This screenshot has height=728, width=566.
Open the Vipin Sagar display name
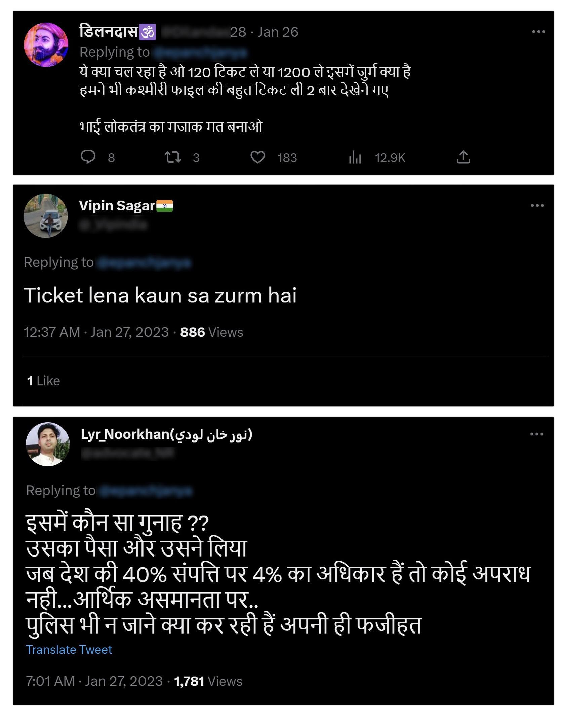117,206
